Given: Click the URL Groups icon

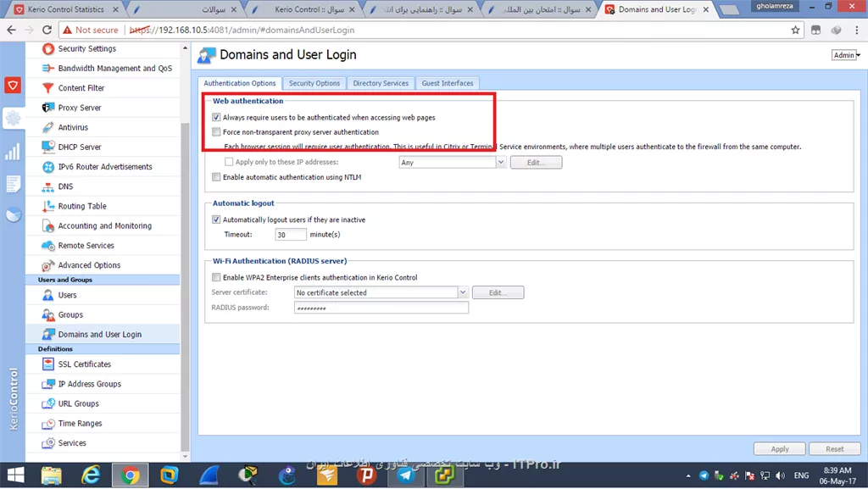Looking at the screenshot, I should [x=48, y=403].
